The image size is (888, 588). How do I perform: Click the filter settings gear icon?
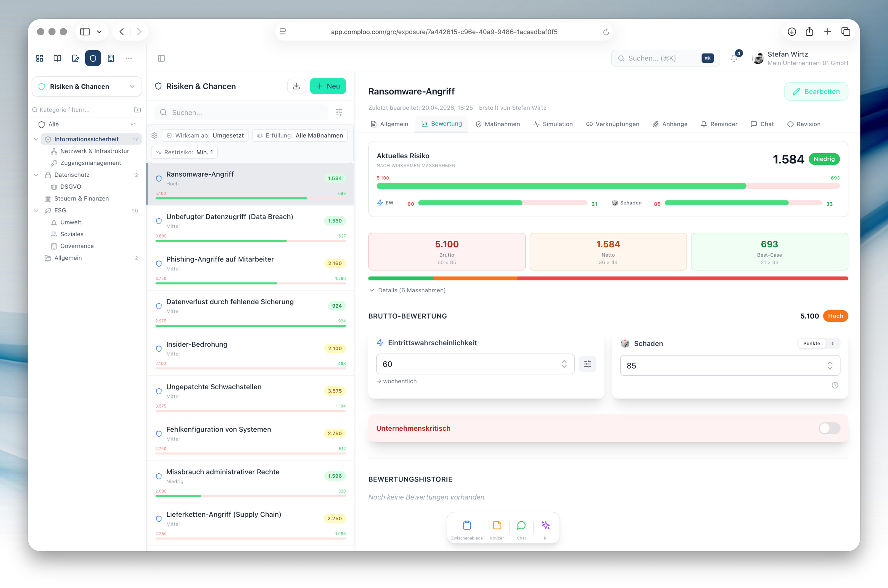click(x=154, y=135)
